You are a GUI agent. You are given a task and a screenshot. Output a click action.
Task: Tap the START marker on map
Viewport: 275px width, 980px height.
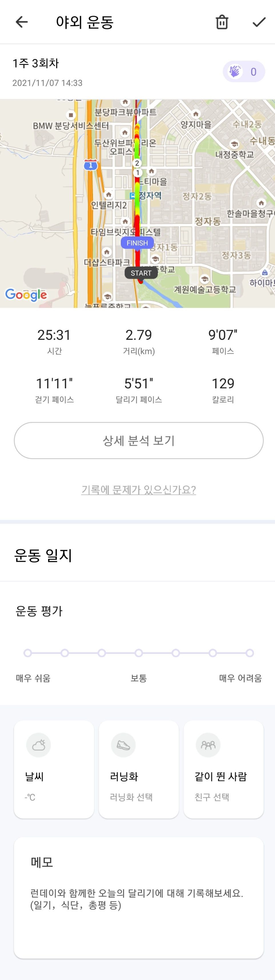pos(141,273)
